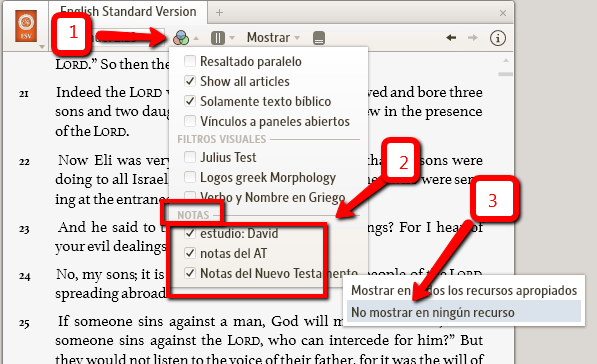Click the vertical scrollbar thumb

point(505,74)
